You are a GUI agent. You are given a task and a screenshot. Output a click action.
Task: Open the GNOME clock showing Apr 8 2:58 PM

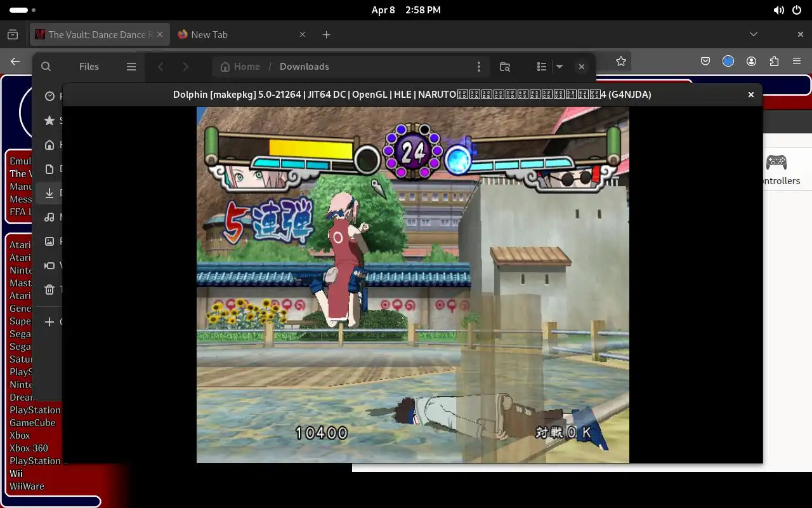(x=406, y=10)
